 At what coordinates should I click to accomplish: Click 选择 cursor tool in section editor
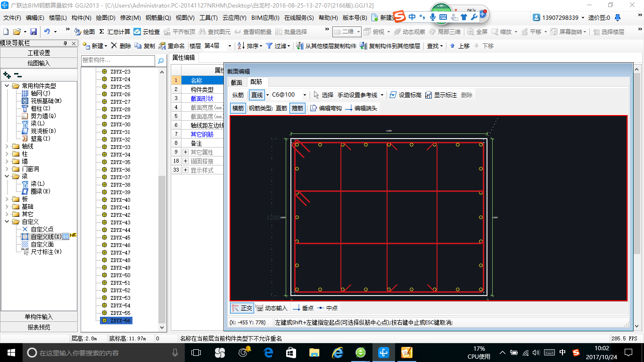coord(323,95)
